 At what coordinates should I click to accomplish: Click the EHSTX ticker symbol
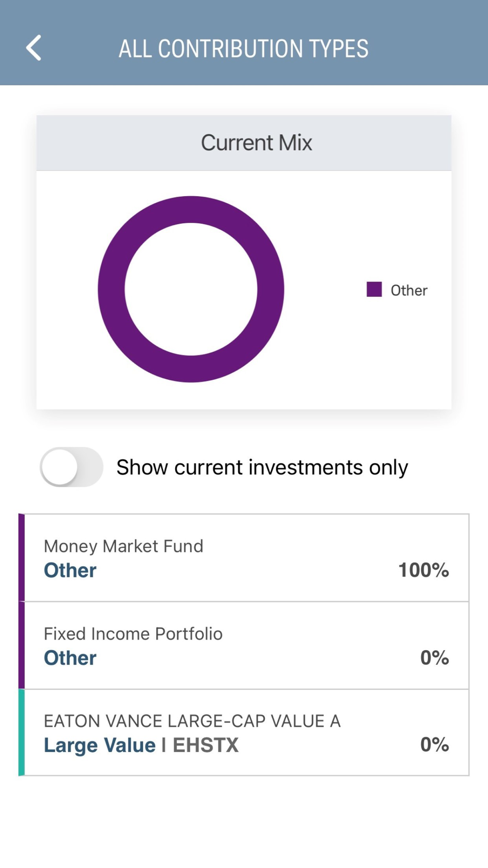click(205, 745)
